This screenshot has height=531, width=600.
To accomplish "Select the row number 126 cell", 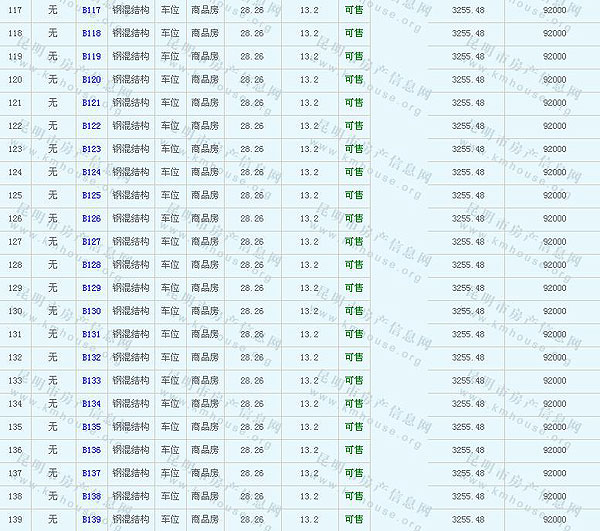I will [15, 219].
